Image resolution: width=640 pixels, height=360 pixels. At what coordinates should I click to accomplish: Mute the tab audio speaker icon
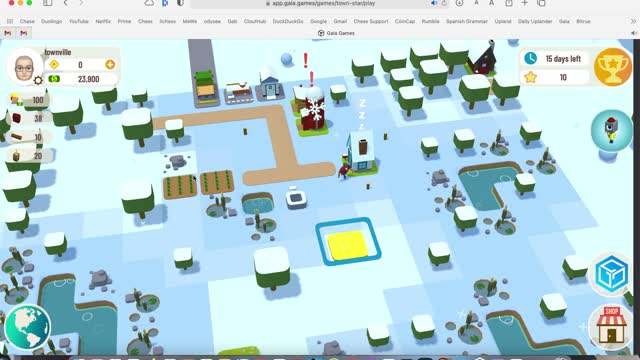tap(633, 33)
